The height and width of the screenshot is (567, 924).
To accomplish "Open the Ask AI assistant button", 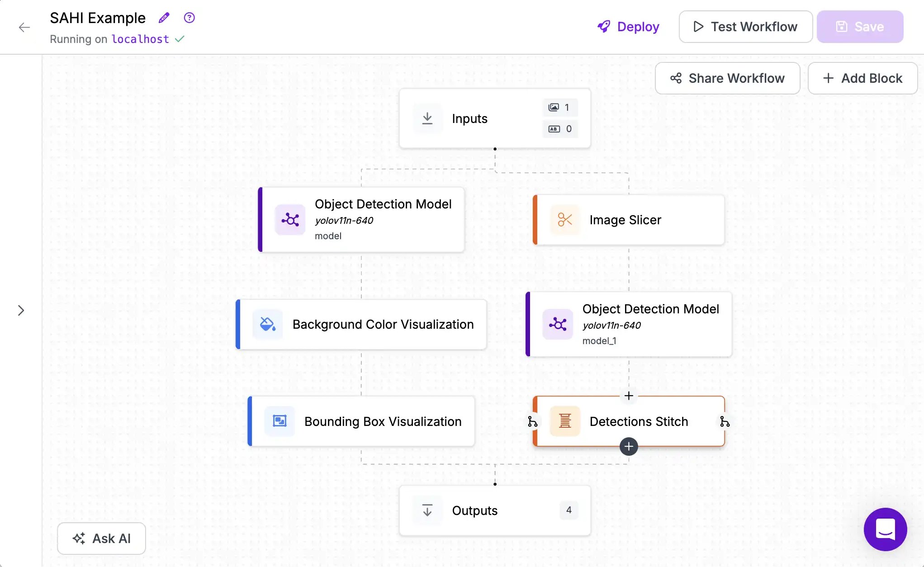I will click(x=101, y=539).
